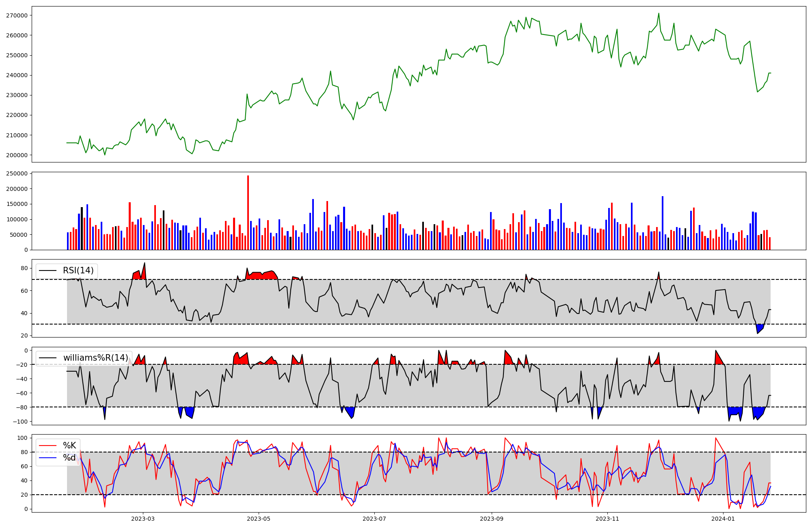The width and height of the screenshot is (812, 528).
Task: Click the RSI(14) legend label
Action: coord(78,270)
